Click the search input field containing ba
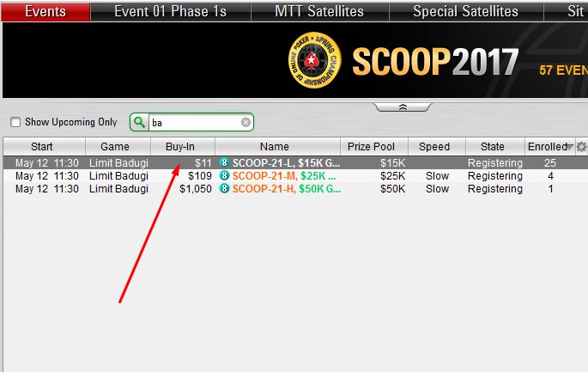Screen dimensions: 588x372 point(194,122)
